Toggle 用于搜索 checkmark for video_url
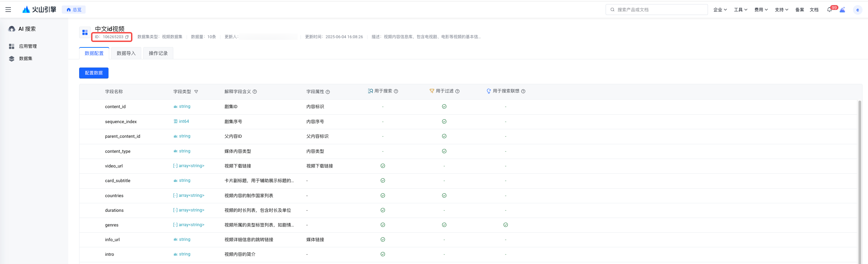 tap(383, 166)
